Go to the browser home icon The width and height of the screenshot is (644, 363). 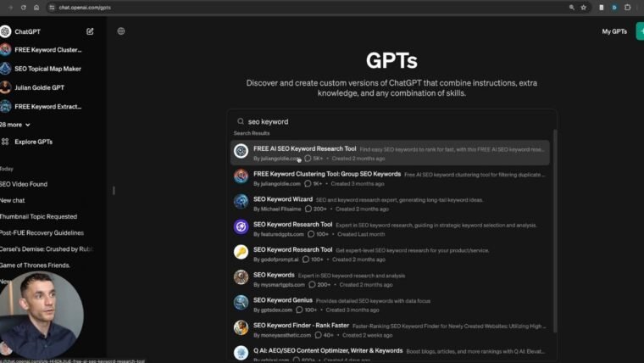(36, 8)
